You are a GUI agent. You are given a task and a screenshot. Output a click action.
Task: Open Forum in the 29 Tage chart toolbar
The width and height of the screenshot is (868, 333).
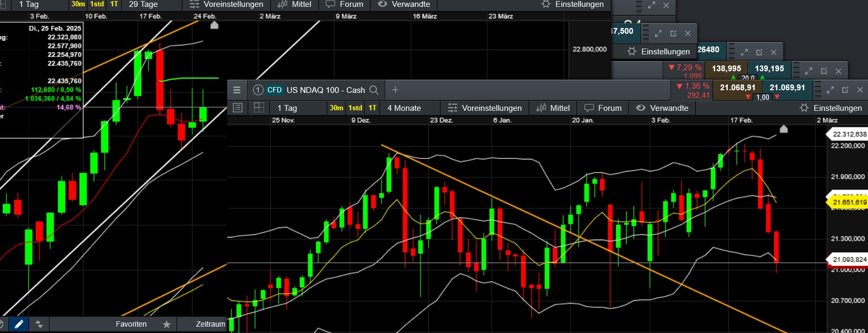345,4
